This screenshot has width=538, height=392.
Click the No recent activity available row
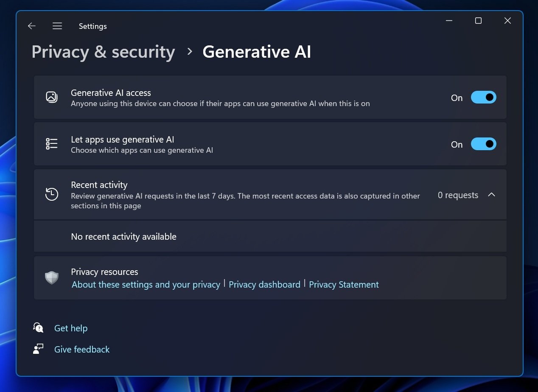123,236
